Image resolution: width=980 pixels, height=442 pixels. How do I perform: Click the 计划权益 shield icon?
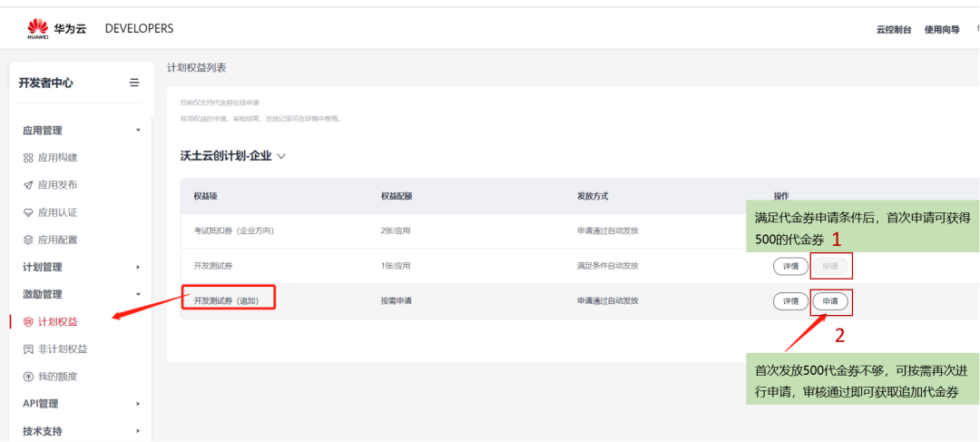pyautogui.click(x=27, y=322)
